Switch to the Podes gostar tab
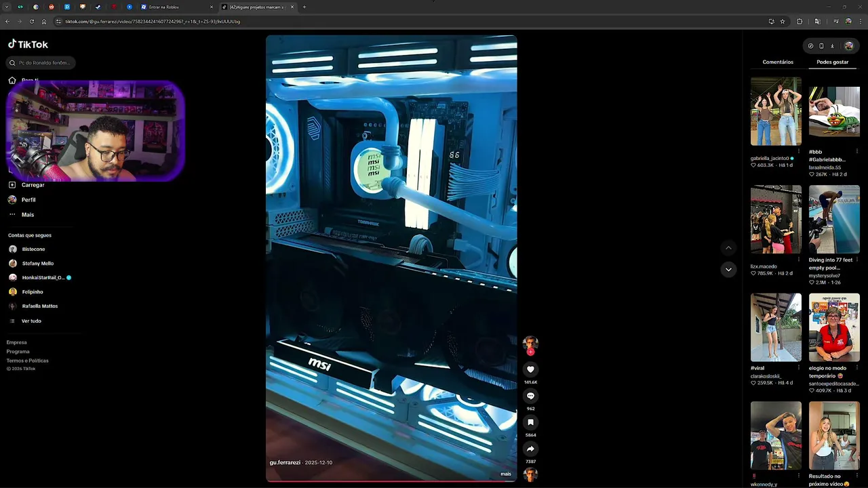868x488 pixels. coord(832,62)
